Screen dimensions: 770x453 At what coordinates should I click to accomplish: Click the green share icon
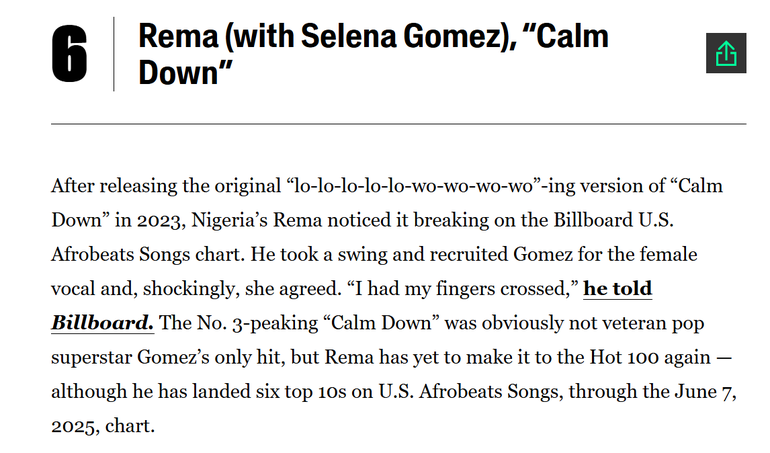coord(726,53)
